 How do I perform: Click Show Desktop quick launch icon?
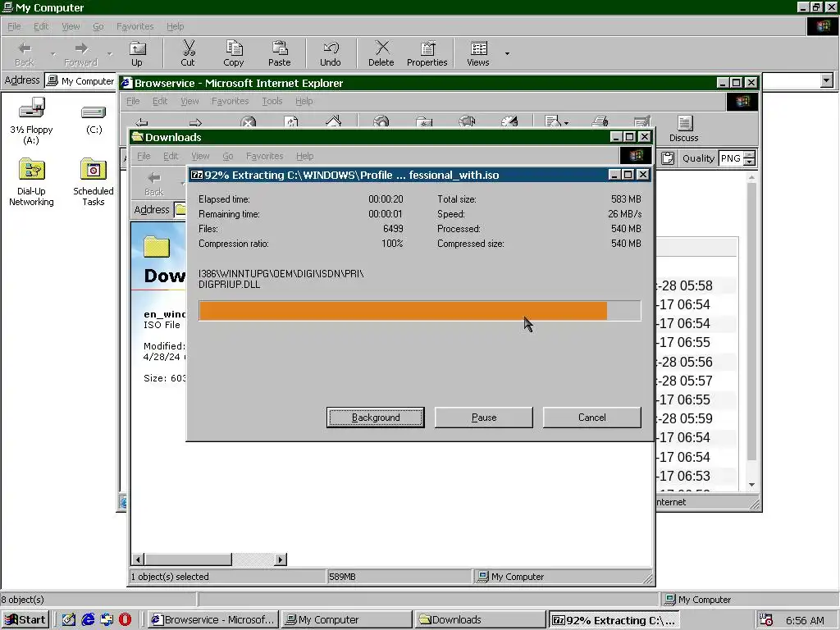pos(69,620)
